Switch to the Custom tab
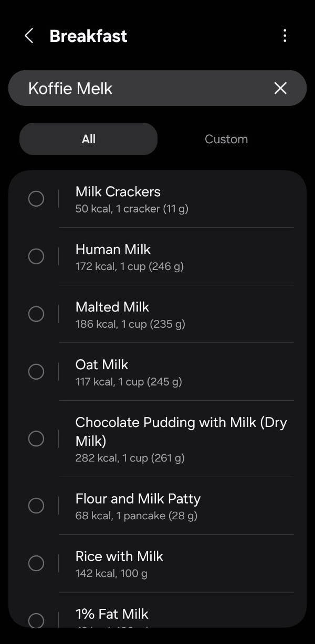 (x=226, y=139)
